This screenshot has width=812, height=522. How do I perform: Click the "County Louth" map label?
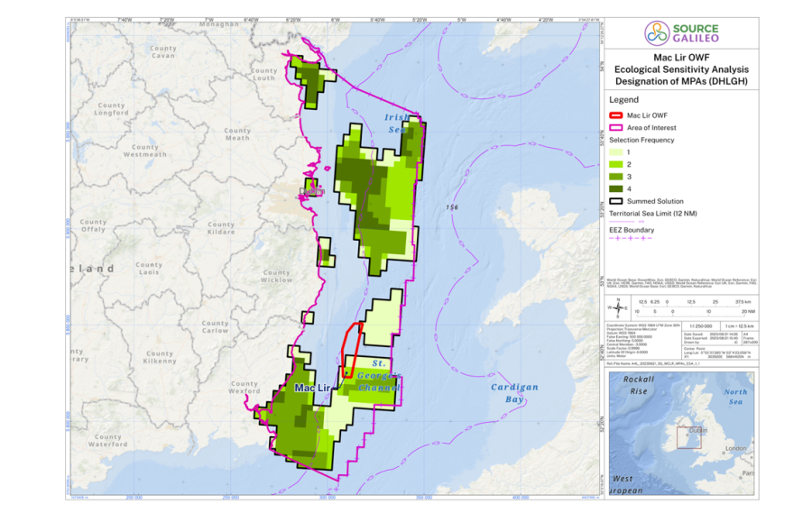point(263,75)
